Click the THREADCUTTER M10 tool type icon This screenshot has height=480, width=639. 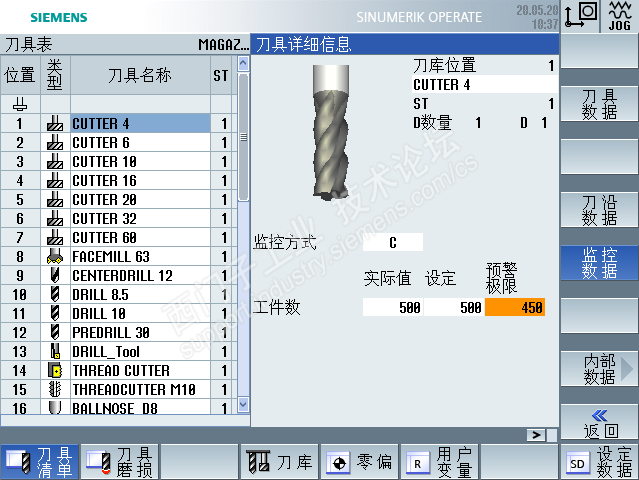[x=55, y=389]
